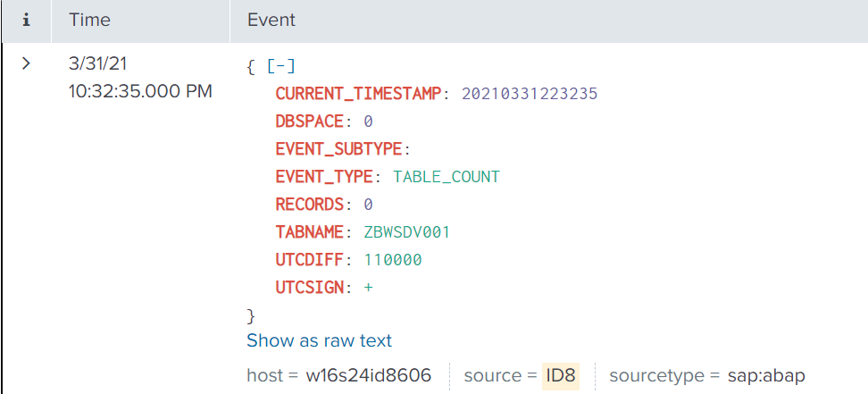Click the CURRENT_TIMESTAMP field key
The height and width of the screenshot is (394, 868).
point(358,94)
